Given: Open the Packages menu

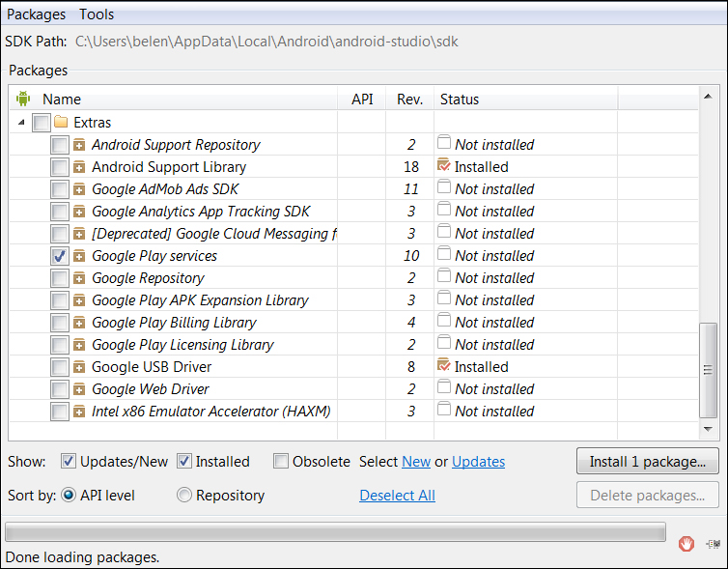Looking at the screenshot, I should tap(37, 14).
